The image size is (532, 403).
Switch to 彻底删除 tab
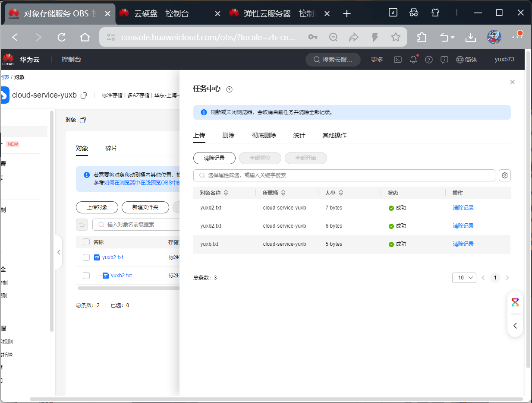click(264, 135)
